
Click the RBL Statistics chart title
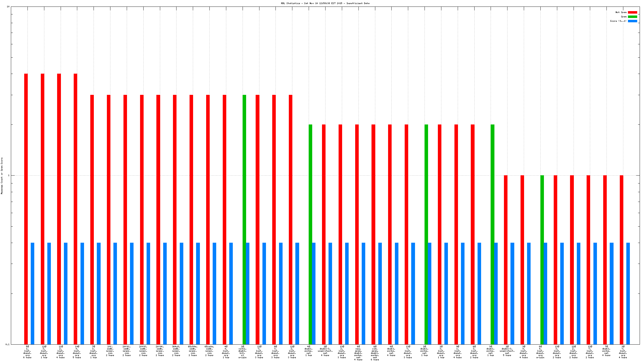pyautogui.click(x=325, y=3)
